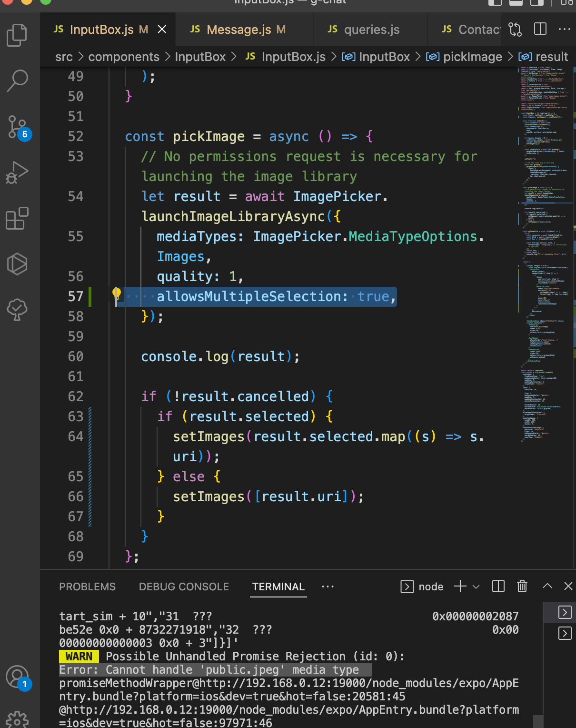Screen dimensions: 576x728
Task: Click the InputBox symbol breadcrumb
Action: (x=376, y=57)
